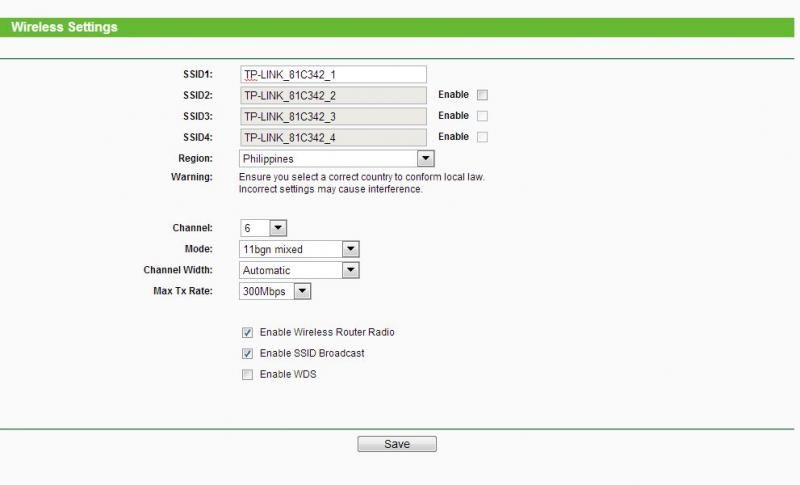The height and width of the screenshot is (485, 800).
Task: Click the 'Enable WDS' label text
Action: (288, 374)
